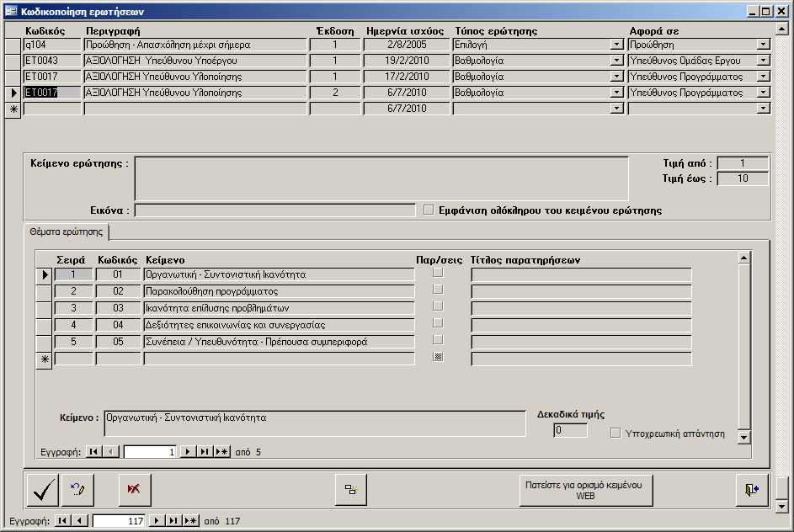
Task: Click the subform vertical scrollbar down arrow
Action: 743,436
